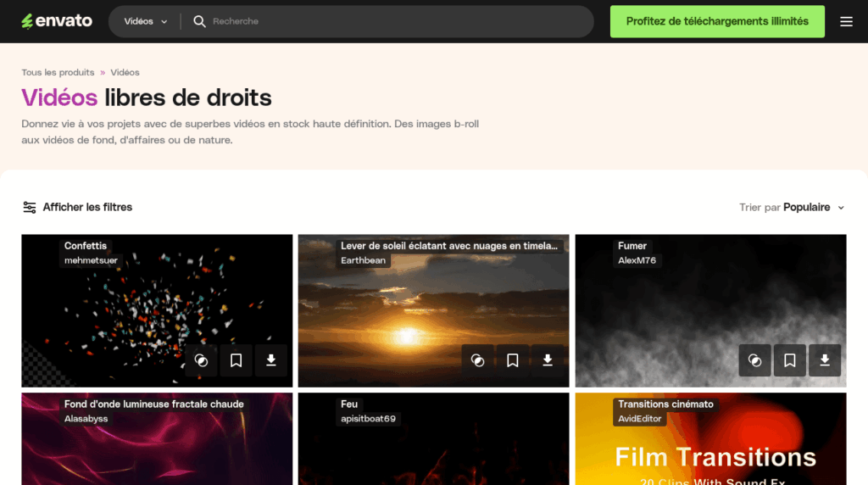Find similar items for Confettis video
The height and width of the screenshot is (485, 868).
202,360
